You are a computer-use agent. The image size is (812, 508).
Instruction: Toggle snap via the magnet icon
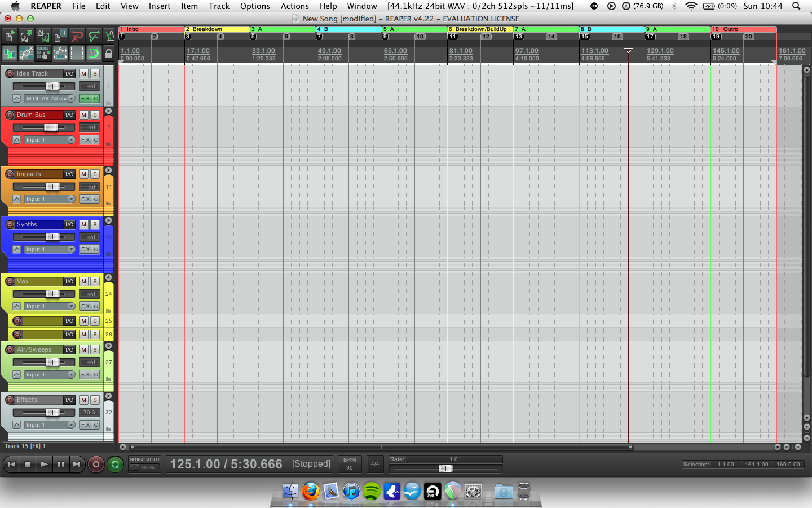click(94, 54)
